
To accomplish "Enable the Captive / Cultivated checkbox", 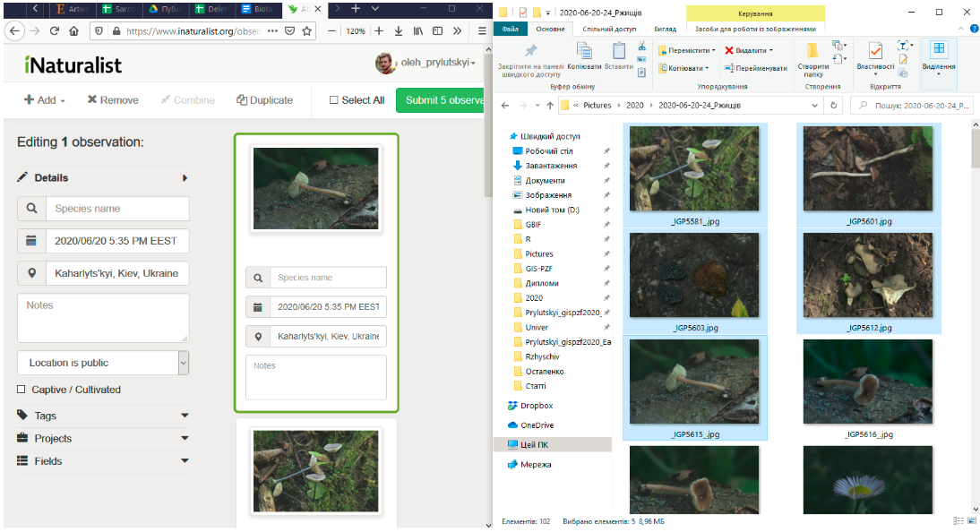I will coord(21,390).
